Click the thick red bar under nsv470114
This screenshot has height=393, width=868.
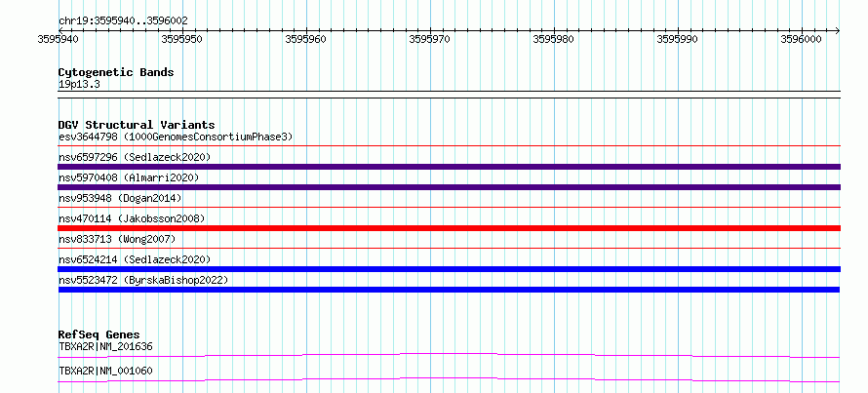point(449,228)
